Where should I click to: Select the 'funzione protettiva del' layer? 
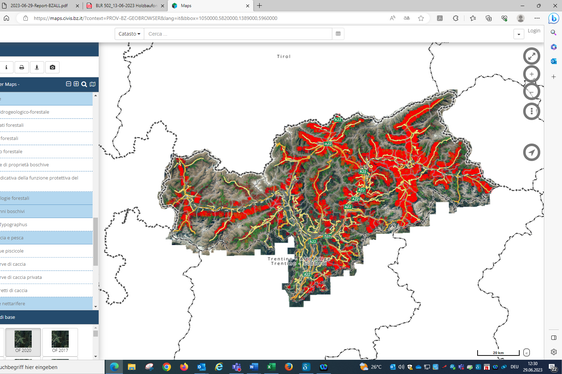click(x=47, y=181)
